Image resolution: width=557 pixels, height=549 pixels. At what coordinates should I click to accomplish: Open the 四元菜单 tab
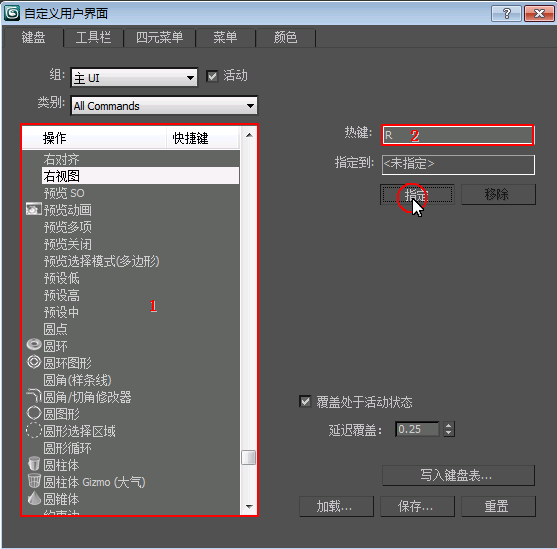click(x=159, y=37)
